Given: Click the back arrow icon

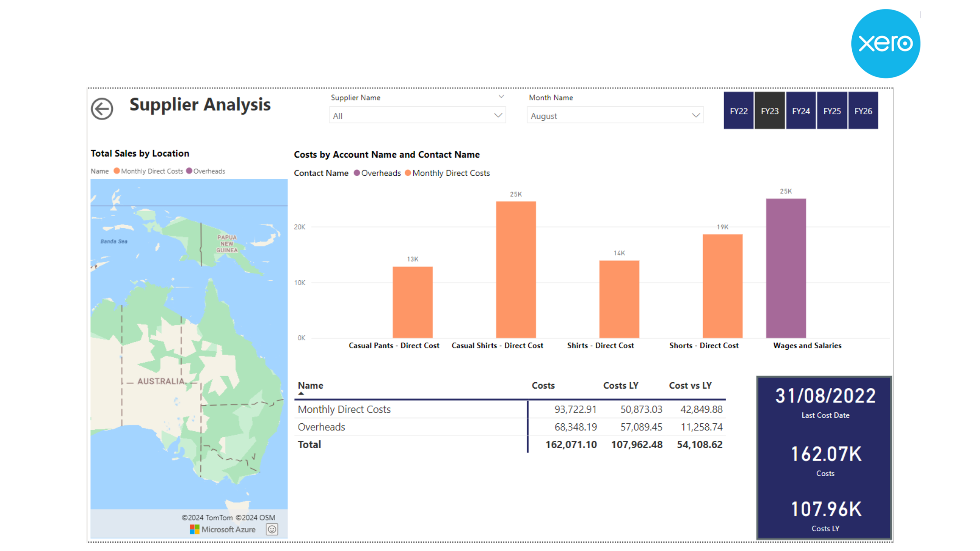Looking at the screenshot, I should (102, 109).
